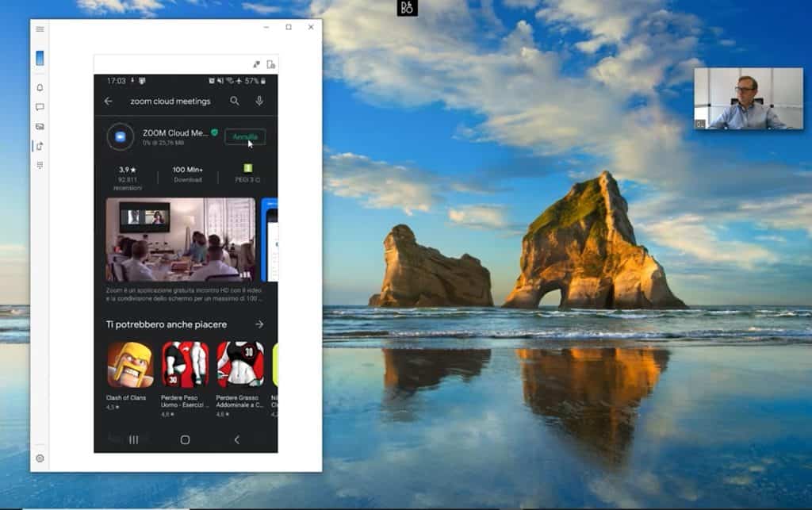Go back with the Play Store arrow

point(108,102)
